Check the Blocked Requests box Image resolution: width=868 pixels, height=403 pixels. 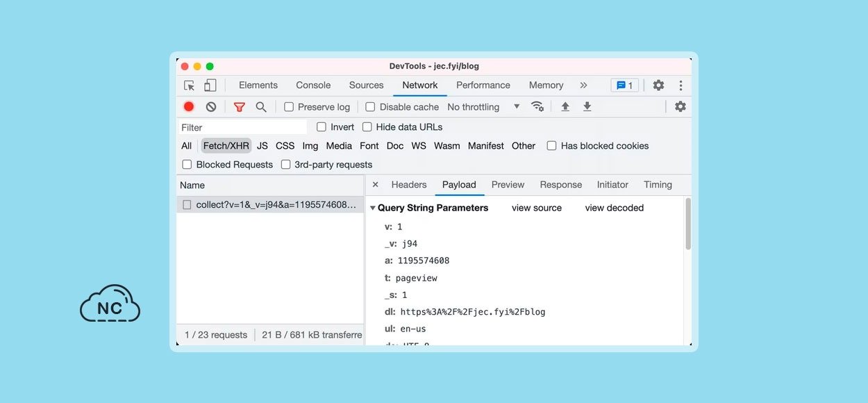pyautogui.click(x=187, y=165)
